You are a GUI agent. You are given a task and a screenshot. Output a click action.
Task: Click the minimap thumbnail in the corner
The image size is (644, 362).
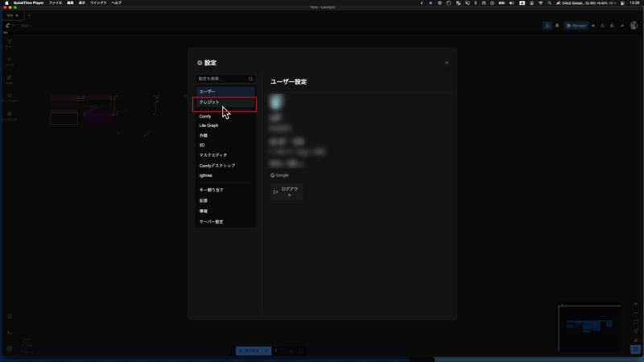[589, 327]
